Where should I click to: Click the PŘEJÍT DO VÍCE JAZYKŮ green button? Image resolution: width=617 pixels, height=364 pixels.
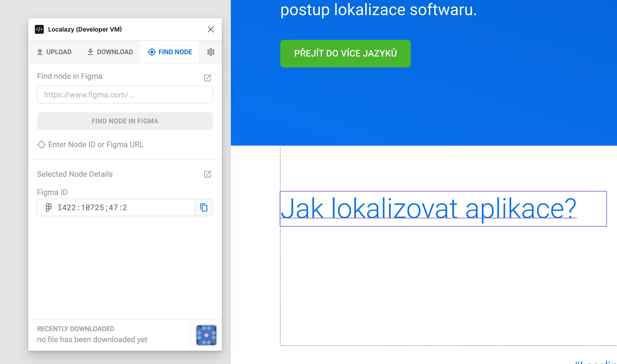345,53
